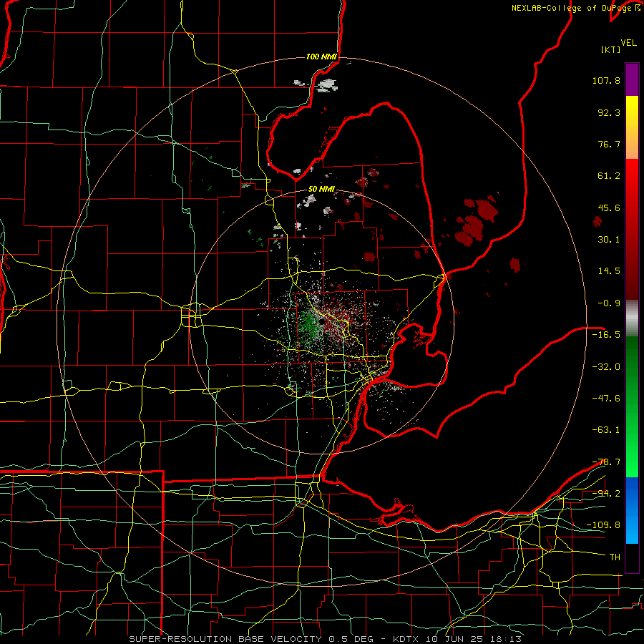The height and width of the screenshot is (644, 644).
Task: Select the 30.1 scale value
Action: [x=609, y=240]
